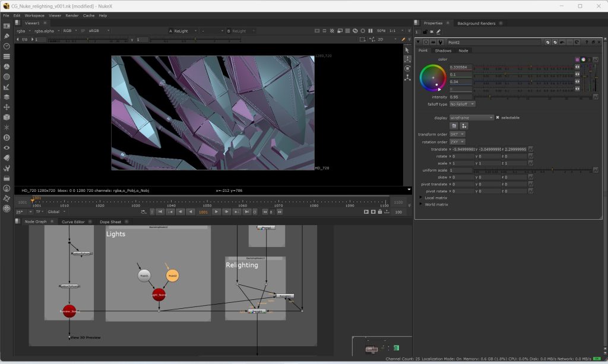Click the play forward button in timeline
This screenshot has height=364, width=608.
(x=216, y=211)
